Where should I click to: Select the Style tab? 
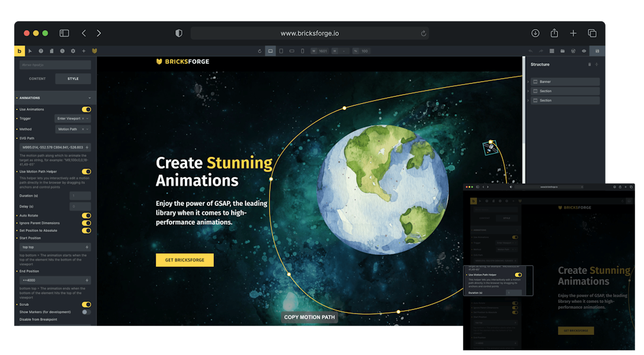click(x=73, y=79)
